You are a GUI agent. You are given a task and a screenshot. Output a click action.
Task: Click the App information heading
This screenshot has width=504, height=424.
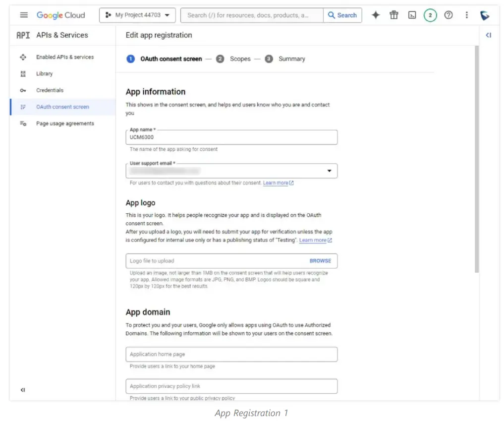[x=156, y=92]
